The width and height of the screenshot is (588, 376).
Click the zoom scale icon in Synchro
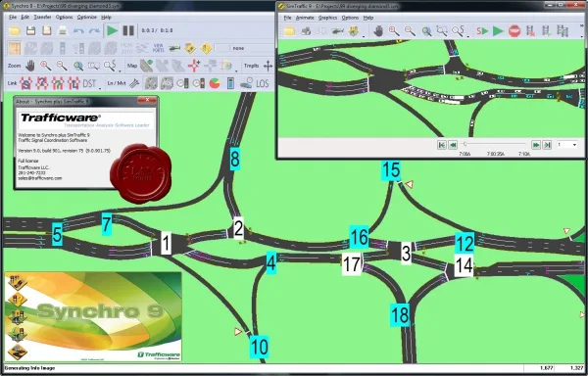click(110, 66)
